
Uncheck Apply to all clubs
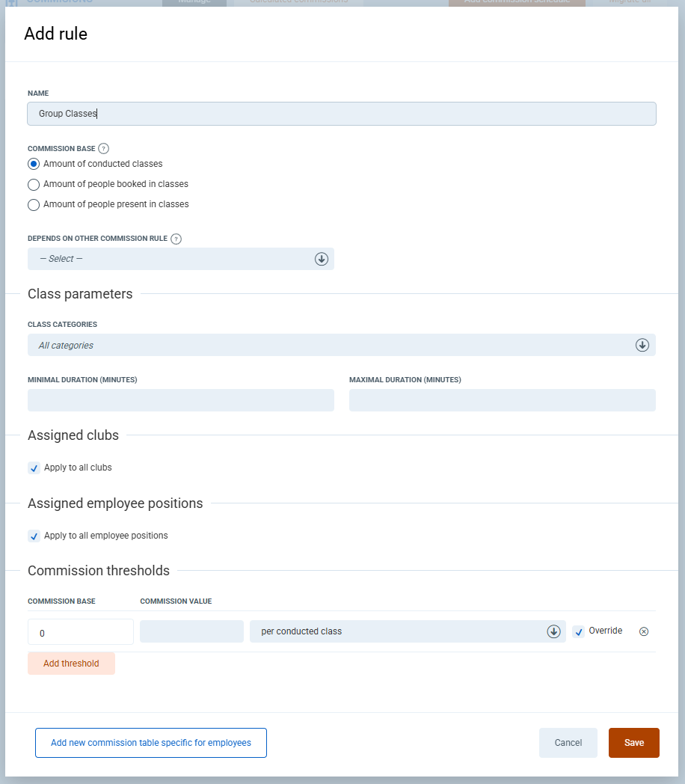pyautogui.click(x=34, y=468)
